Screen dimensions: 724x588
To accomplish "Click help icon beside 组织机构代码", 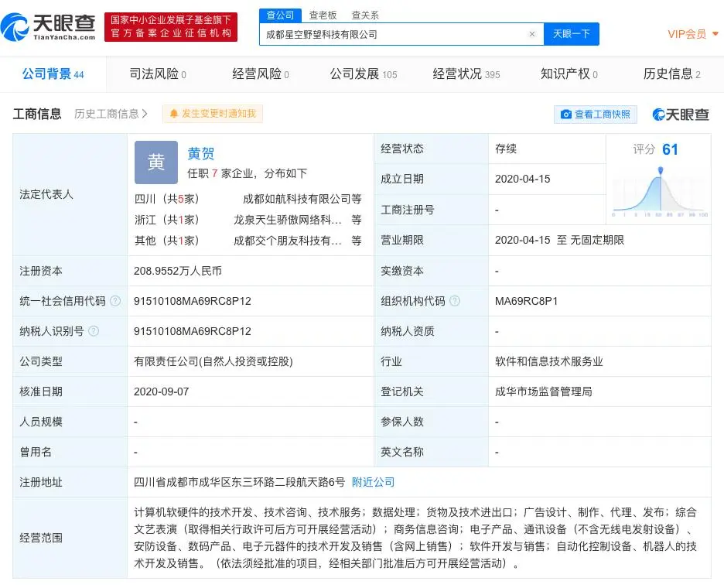I will pyautogui.click(x=455, y=301).
